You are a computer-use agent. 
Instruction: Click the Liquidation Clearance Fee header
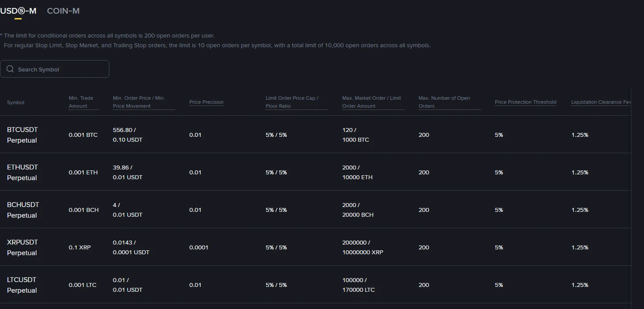(x=601, y=102)
